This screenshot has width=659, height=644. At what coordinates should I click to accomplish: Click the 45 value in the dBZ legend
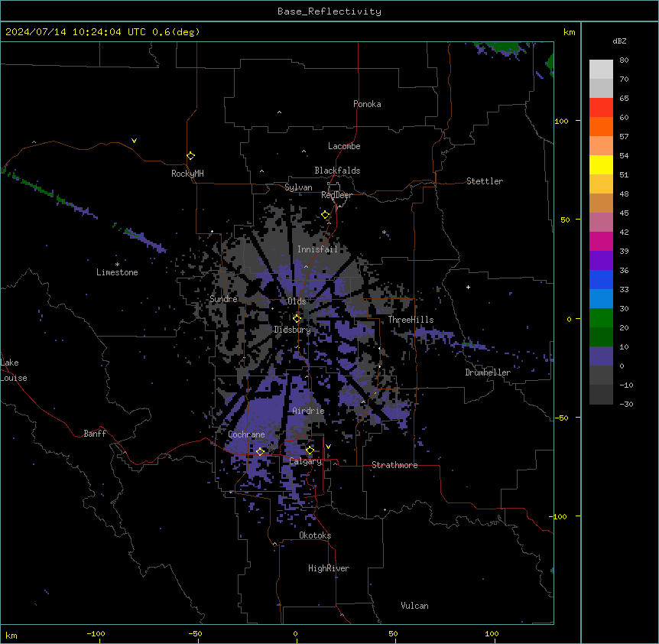pyautogui.click(x=624, y=213)
